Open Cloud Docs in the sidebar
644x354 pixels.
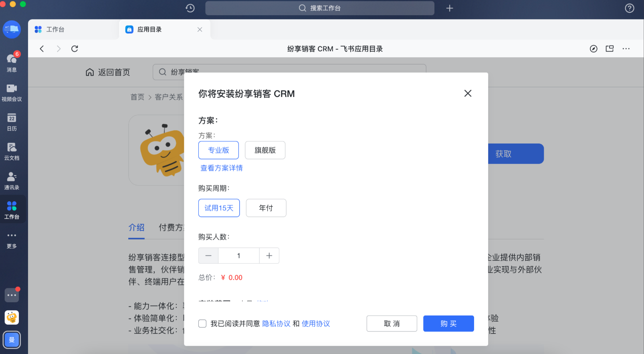click(12, 151)
